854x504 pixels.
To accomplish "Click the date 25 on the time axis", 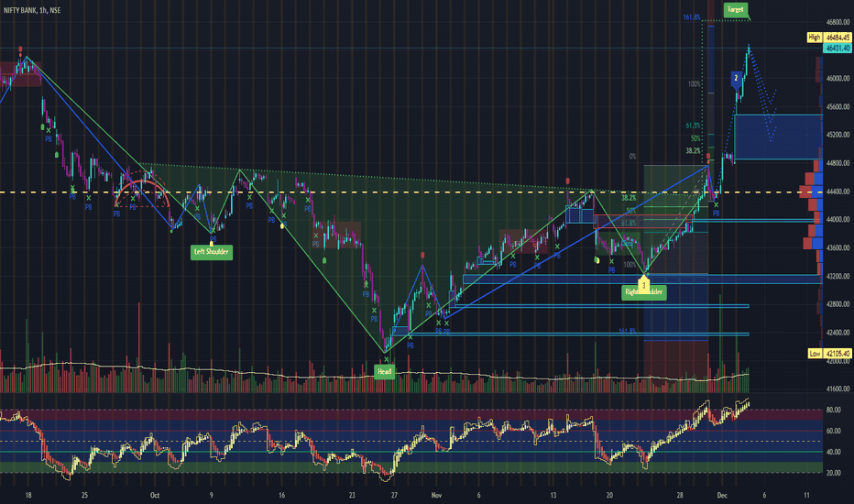I will [84, 495].
